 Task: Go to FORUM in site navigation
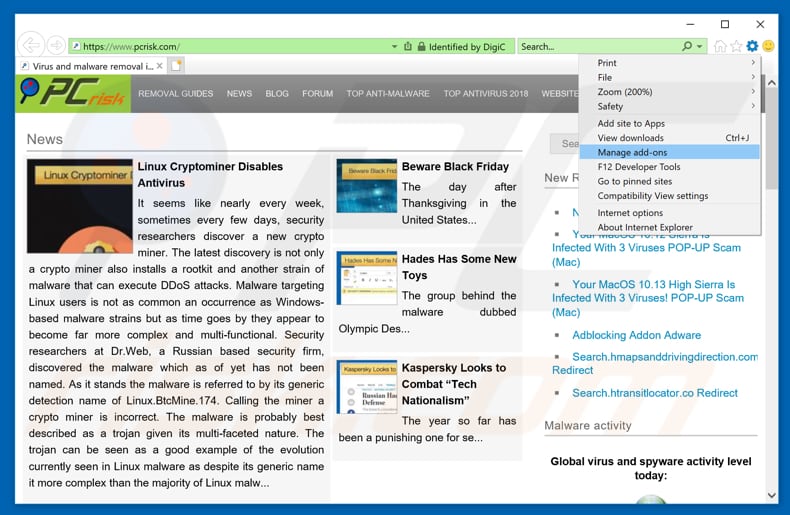tap(317, 94)
